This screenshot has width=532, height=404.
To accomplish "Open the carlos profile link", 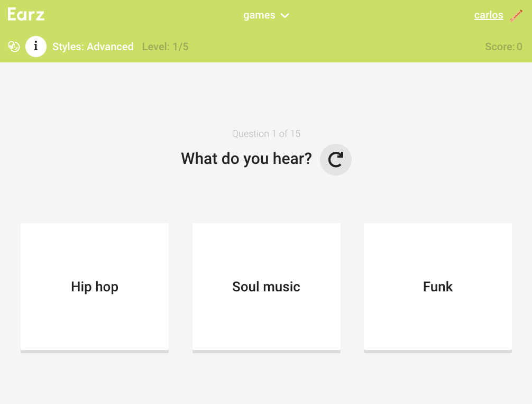I will (489, 15).
